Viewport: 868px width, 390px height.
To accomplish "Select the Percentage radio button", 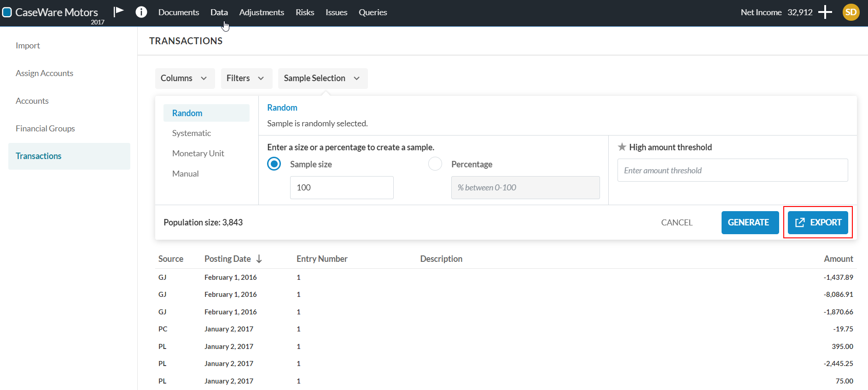I will click(435, 164).
